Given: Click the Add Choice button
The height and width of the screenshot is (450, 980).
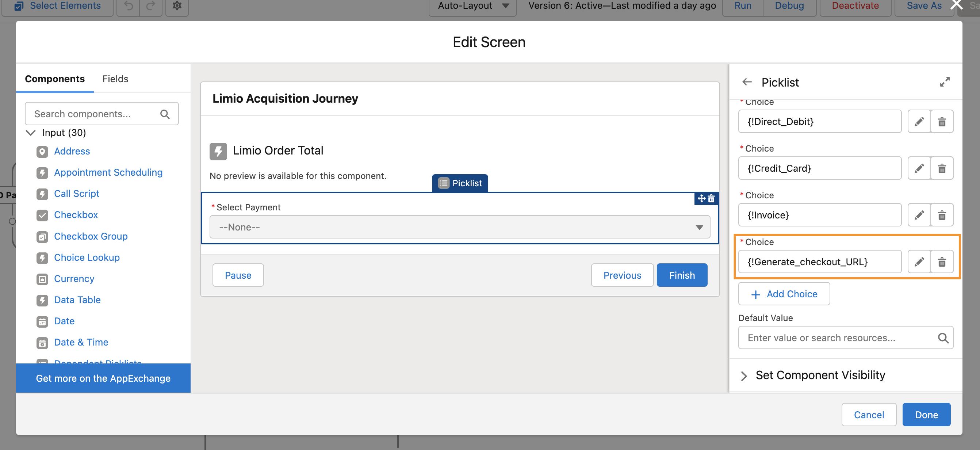Looking at the screenshot, I should (x=784, y=294).
